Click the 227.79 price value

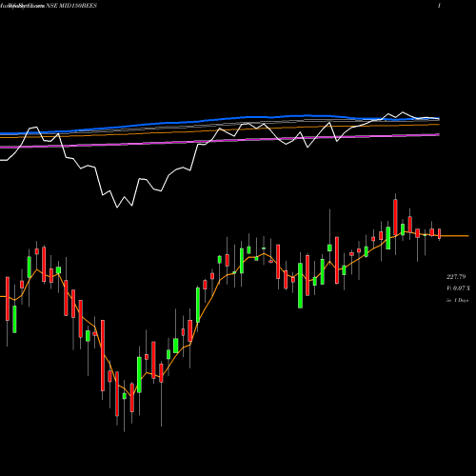click(x=456, y=277)
